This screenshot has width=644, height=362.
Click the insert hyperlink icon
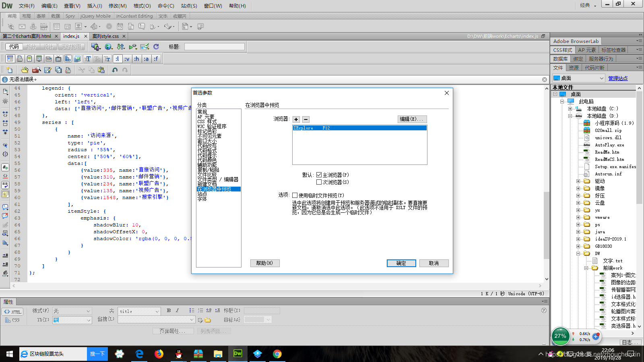point(11,27)
